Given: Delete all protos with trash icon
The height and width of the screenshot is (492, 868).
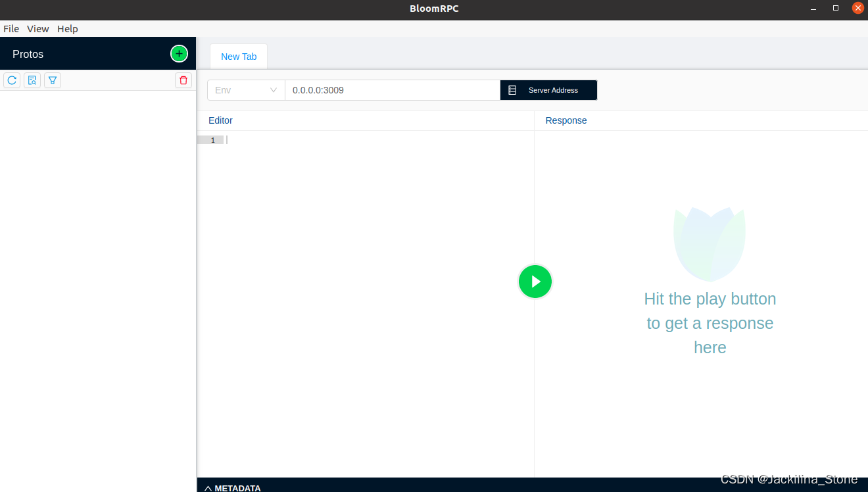Looking at the screenshot, I should (183, 80).
